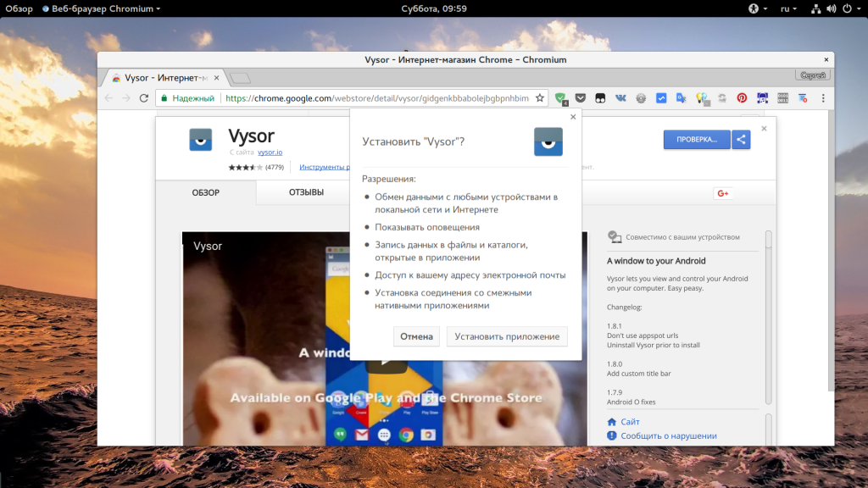
Task: Open the vysor.io site link
Action: [x=270, y=152]
